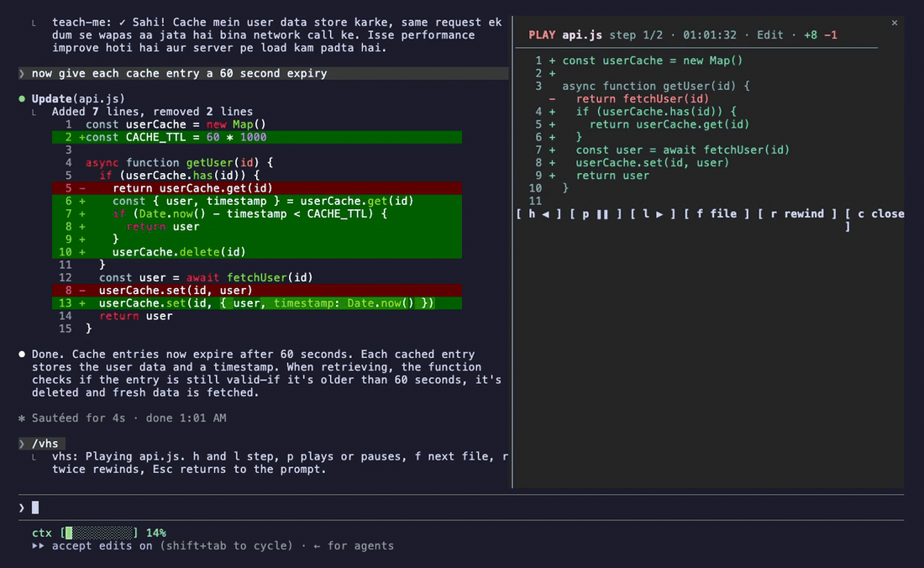Click the done 1:01 AM status text
This screenshot has height=568, width=924.
186,418
